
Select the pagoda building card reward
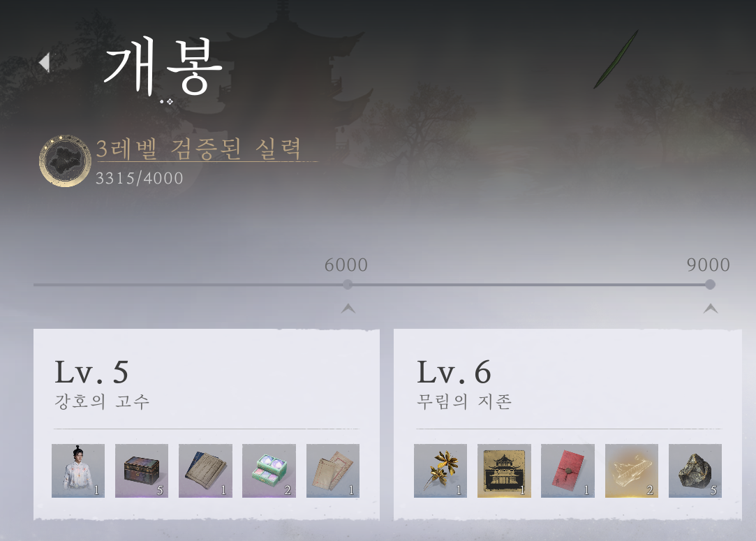coord(504,470)
